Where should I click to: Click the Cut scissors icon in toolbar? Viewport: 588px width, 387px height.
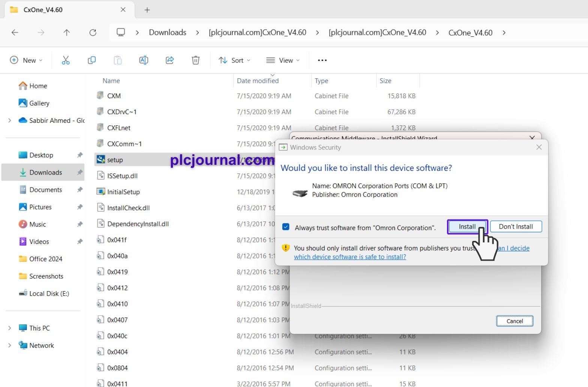(x=66, y=60)
